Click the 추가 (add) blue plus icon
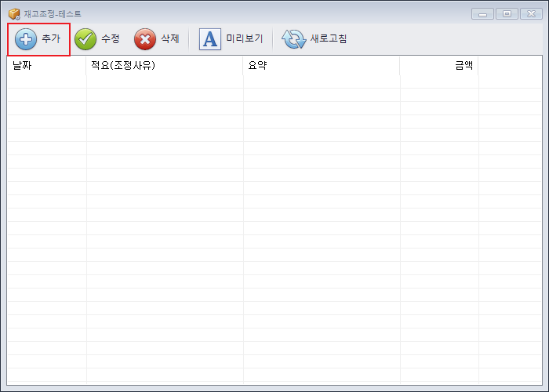Screen dimensions: 549x392 coord(26,39)
